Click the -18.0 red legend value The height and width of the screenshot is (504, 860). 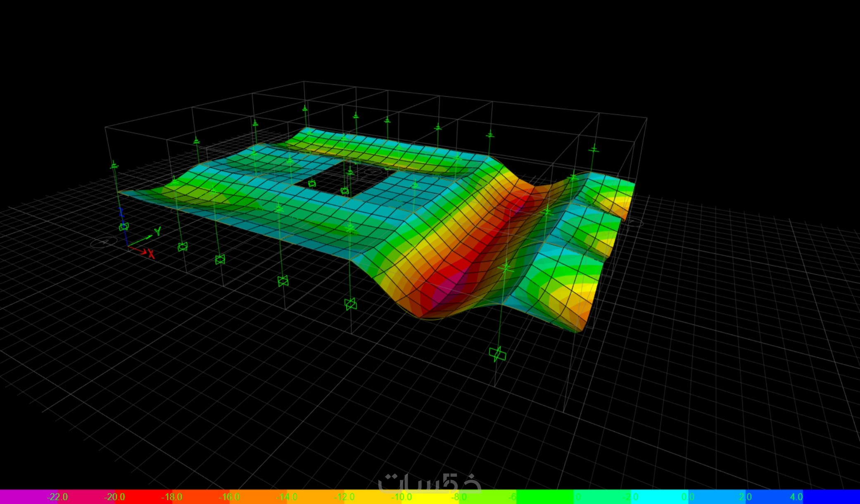[172, 497]
